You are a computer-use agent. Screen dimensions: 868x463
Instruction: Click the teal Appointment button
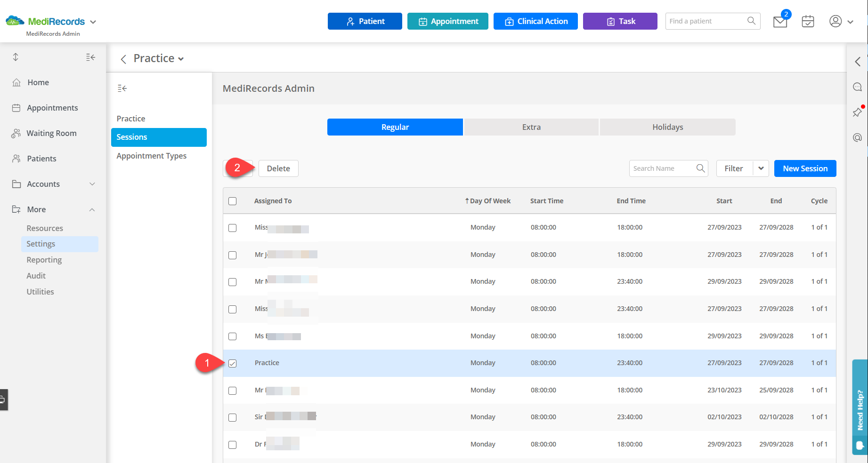click(448, 21)
